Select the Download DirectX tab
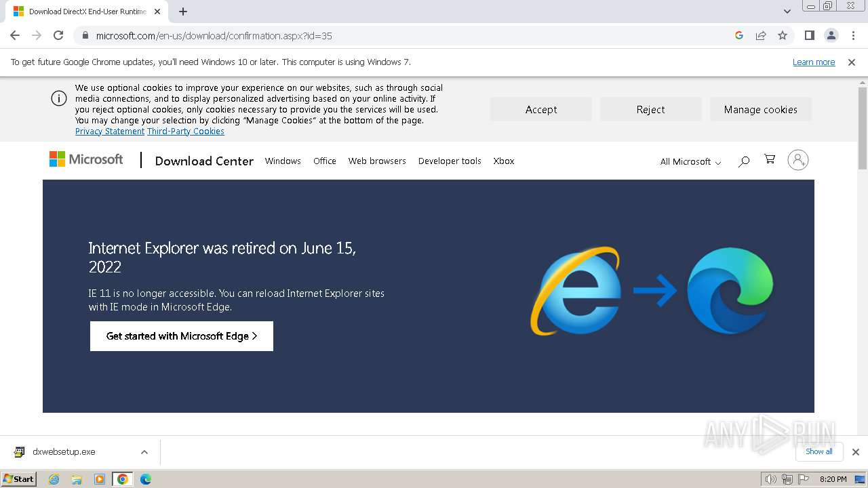This screenshot has width=868, height=488. click(87, 12)
